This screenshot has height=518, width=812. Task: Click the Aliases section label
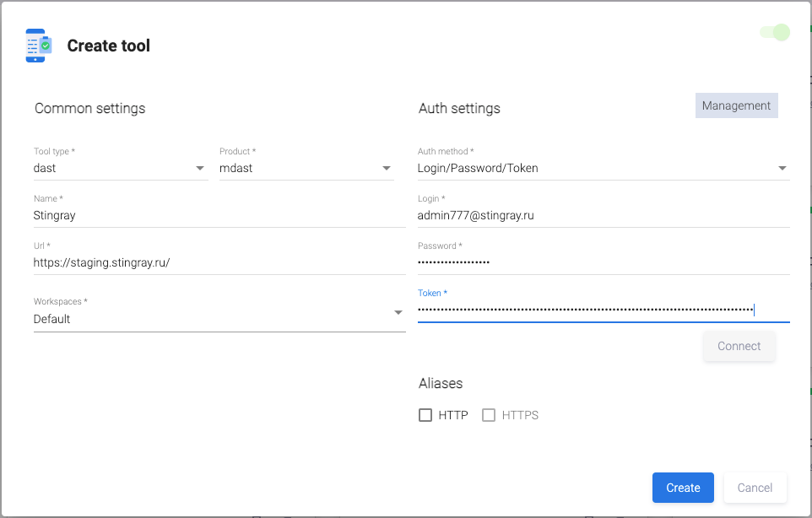tap(441, 383)
